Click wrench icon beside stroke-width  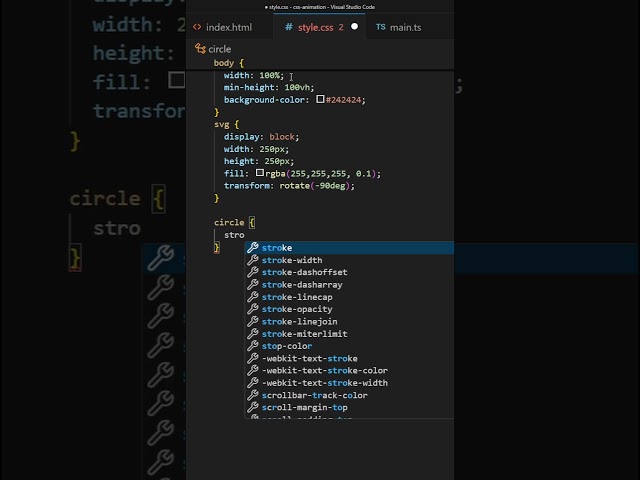click(x=253, y=260)
